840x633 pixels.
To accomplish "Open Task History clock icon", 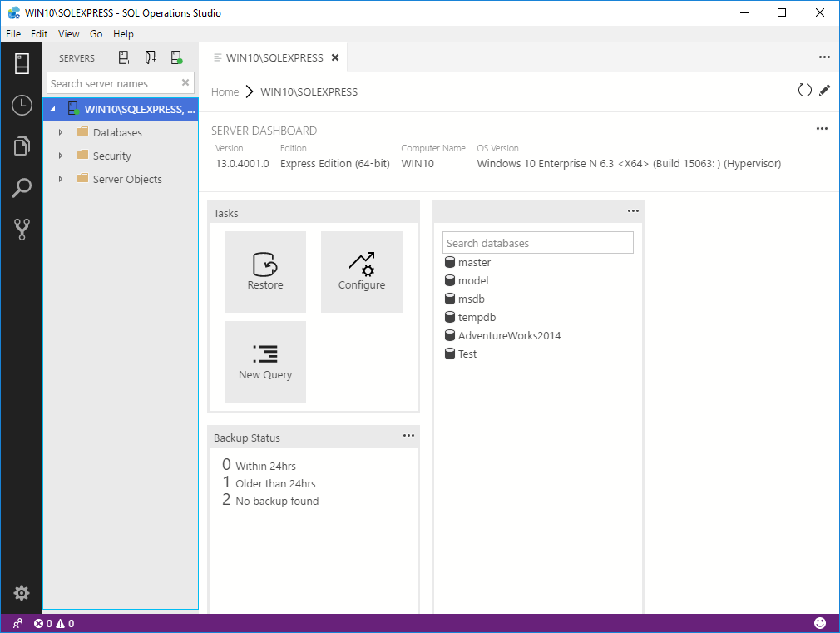I will click(22, 106).
